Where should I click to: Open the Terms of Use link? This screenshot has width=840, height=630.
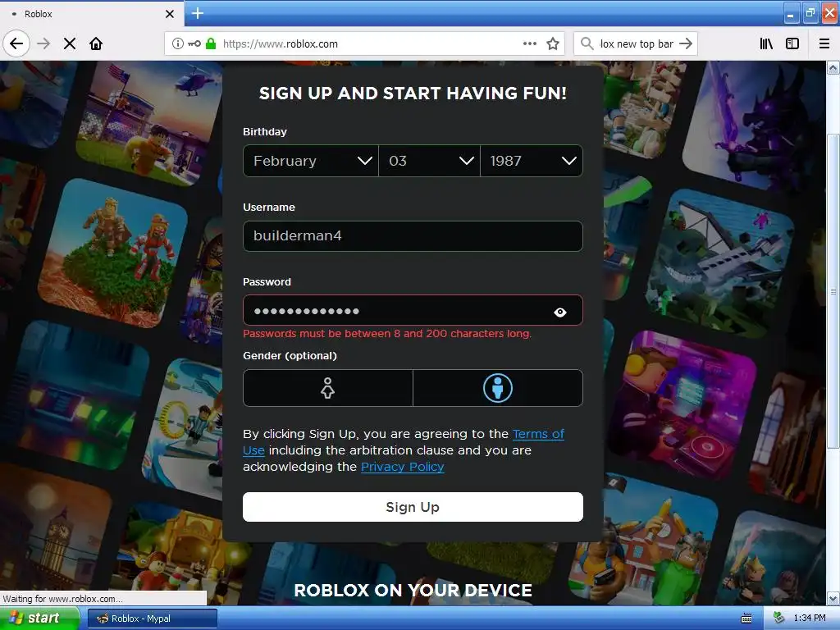(x=538, y=434)
